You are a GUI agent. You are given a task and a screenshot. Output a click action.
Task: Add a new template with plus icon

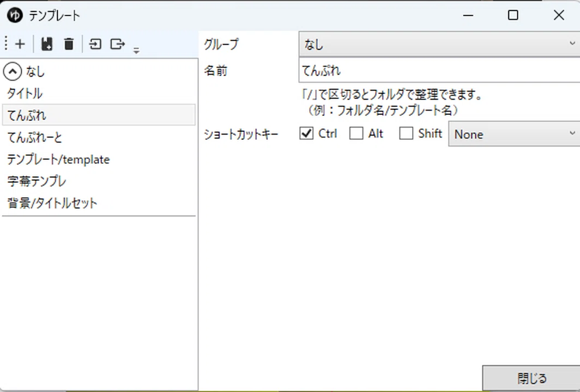[20, 44]
